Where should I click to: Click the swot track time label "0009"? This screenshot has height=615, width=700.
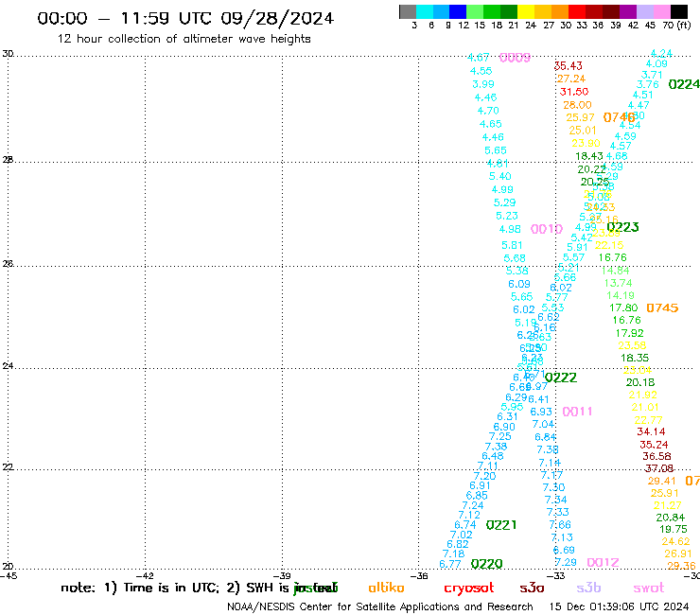[x=515, y=57]
